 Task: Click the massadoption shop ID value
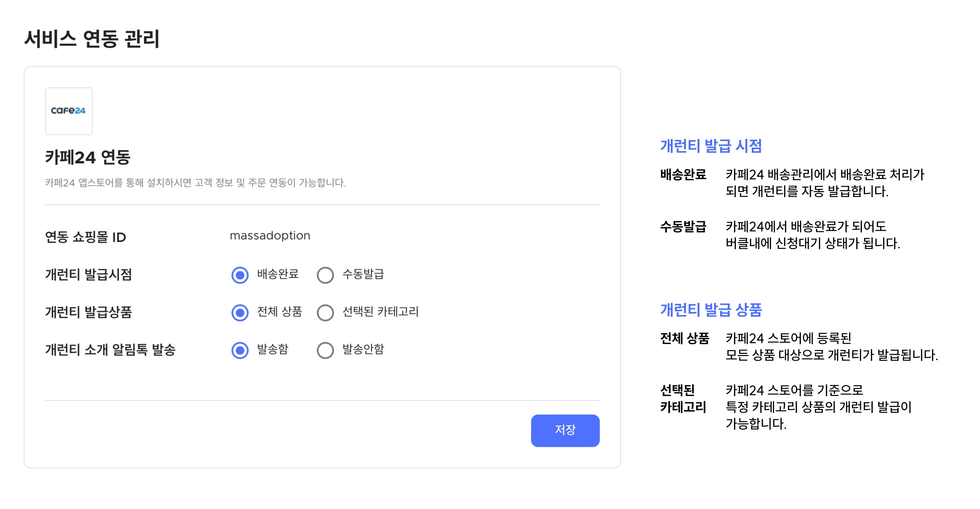tap(270, 236)
